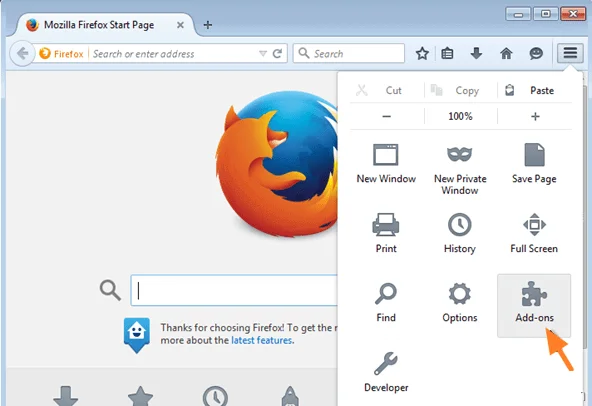Open Find from the menu panel

386,302
